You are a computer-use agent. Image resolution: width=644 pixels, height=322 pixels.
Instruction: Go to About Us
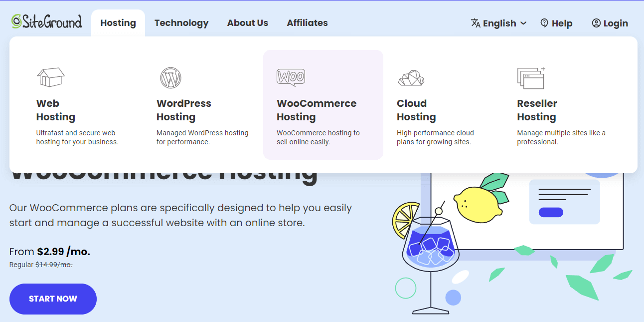coord(248,23)
